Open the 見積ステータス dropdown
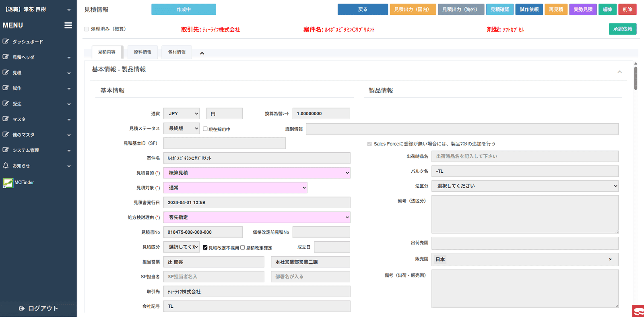644x317 pixels. tap(181, 128)
